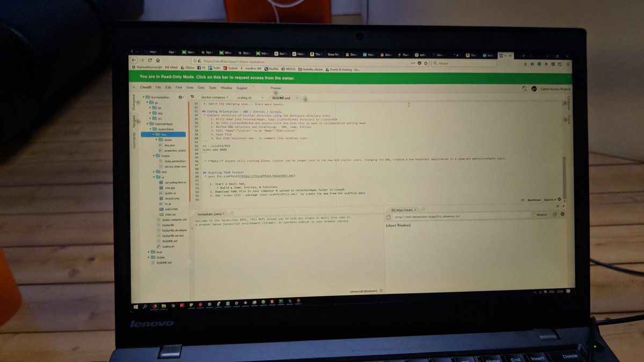This screenshot has height=362, width=644.
Task: Select scaling.sh in the file tree
Action: (166, 247)
